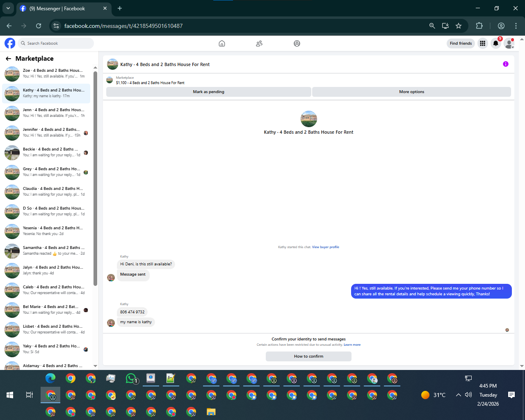Image resolution: width=525 pixels, height=420 pixels.
Task: Open the Chrome profile icon
Action: click(501, 26)
